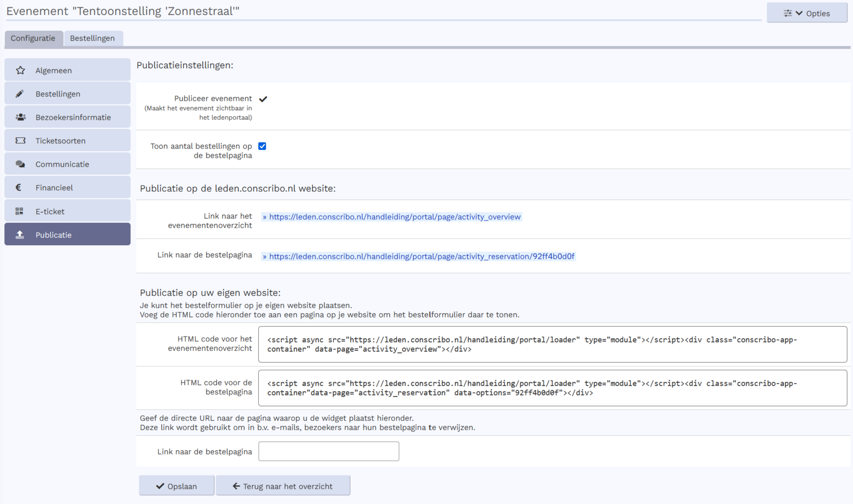Screen dimensions: 853x504
Task: Expand the Opties dropdown chevron
Action: pyautogui.click(x=799, y=13)
